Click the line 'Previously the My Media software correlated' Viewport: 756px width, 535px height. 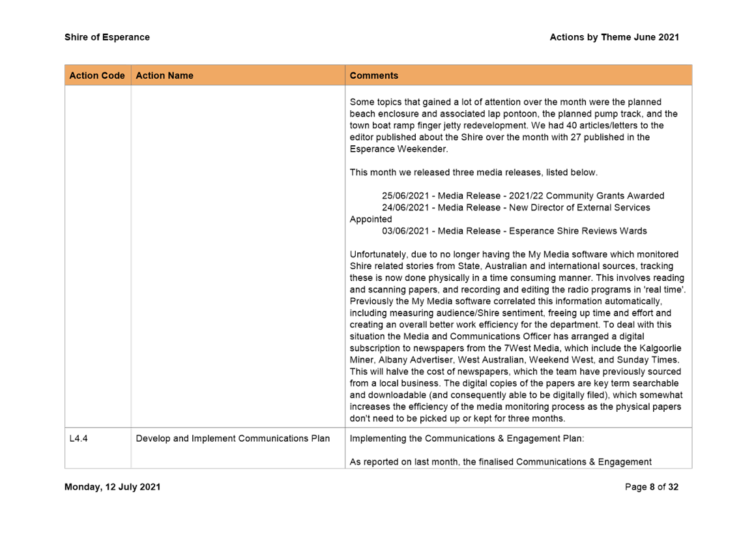coord(506,301)
